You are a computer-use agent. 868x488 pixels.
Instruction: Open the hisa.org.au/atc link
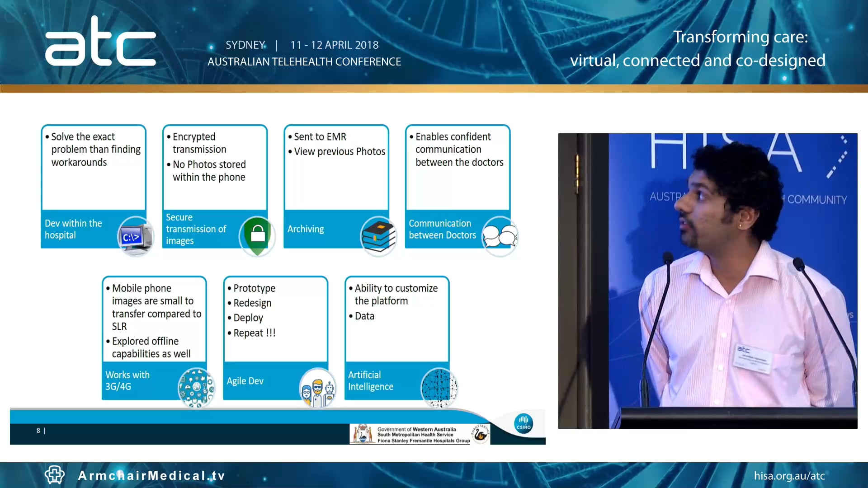pyautogui.click(x=789, y=476)
